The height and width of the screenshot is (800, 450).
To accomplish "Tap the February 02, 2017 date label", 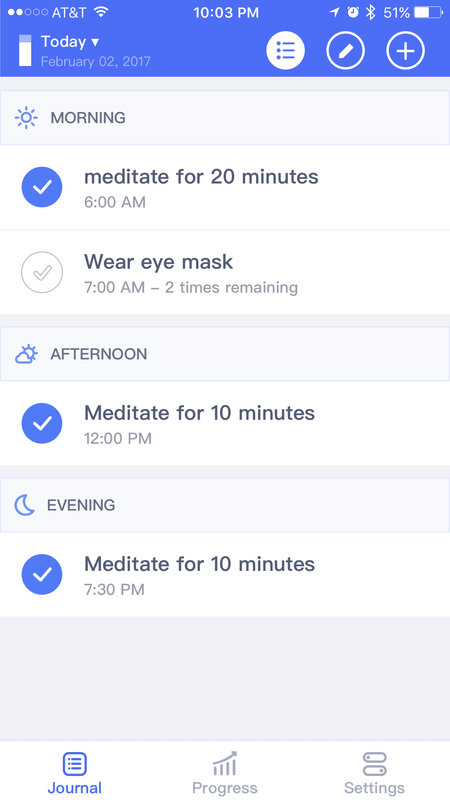I will tap(95, 62).
